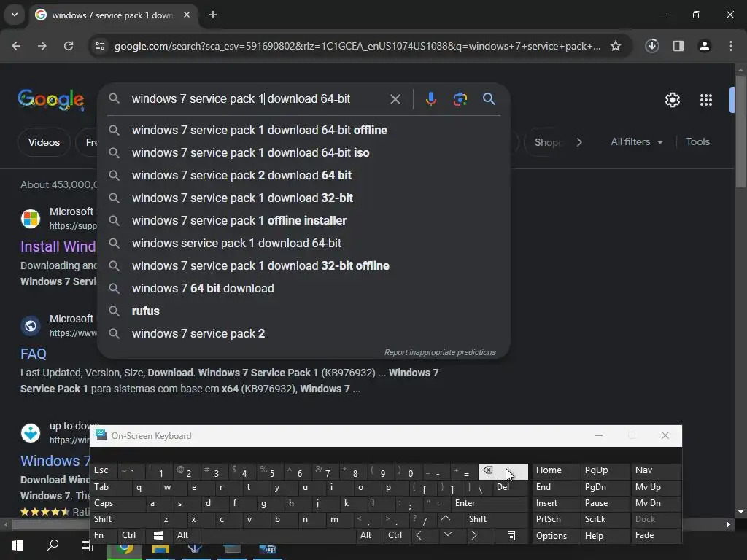Start voice search with microphone icon
The height and width of the screenshot is (560, 747).
[430, 99]
